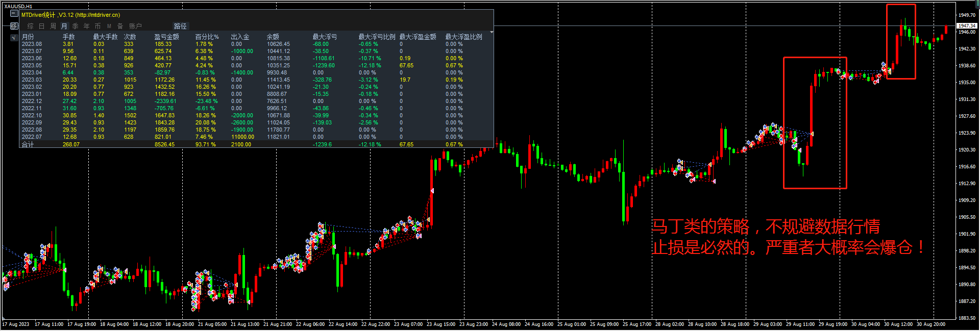Switch to the 周 weekly tab
The width and height of the screenshot is (980, 331).
(x=53, y=26)
